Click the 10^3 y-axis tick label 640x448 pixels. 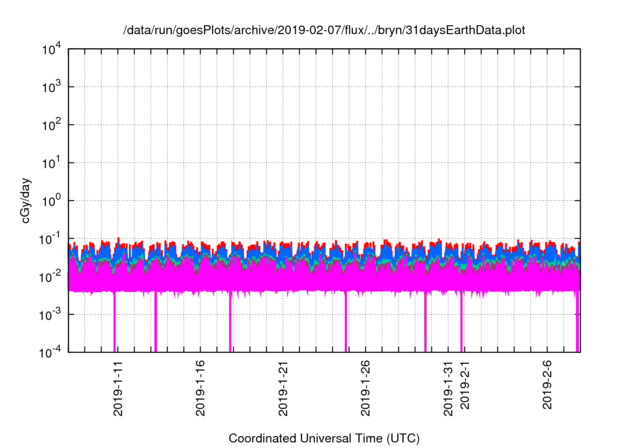click(x=51, y=87)
